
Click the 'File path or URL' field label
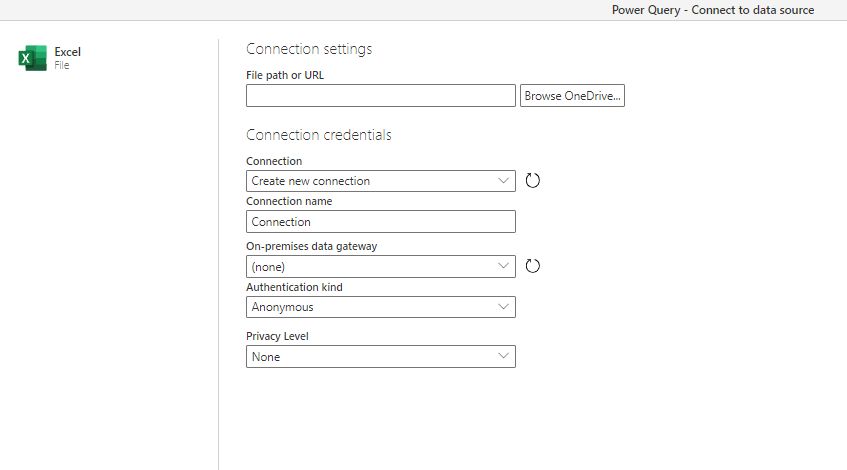[x=285, y=76]
